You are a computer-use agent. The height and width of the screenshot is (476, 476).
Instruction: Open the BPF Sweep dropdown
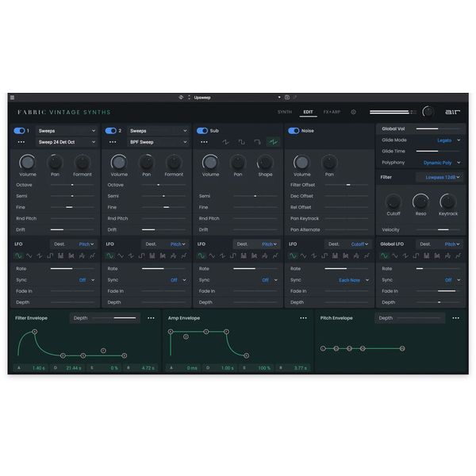pos(158,142)
